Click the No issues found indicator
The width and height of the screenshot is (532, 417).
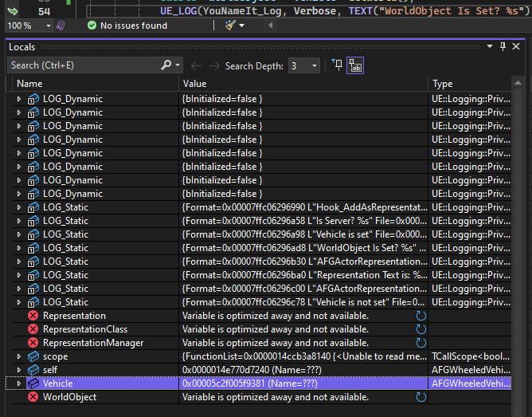(x=127, y=26)
